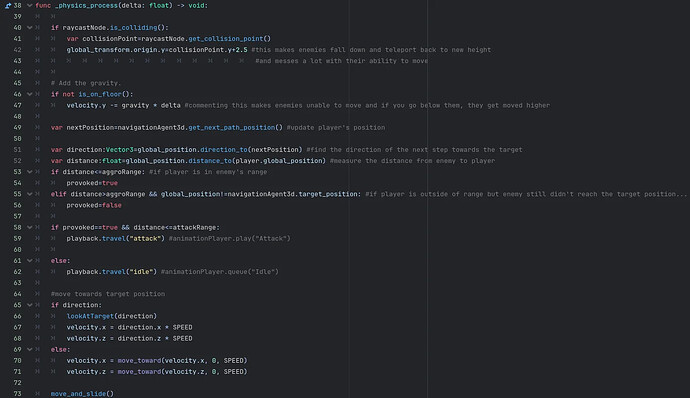Collapse the else block at line 69

pos(29,350)
